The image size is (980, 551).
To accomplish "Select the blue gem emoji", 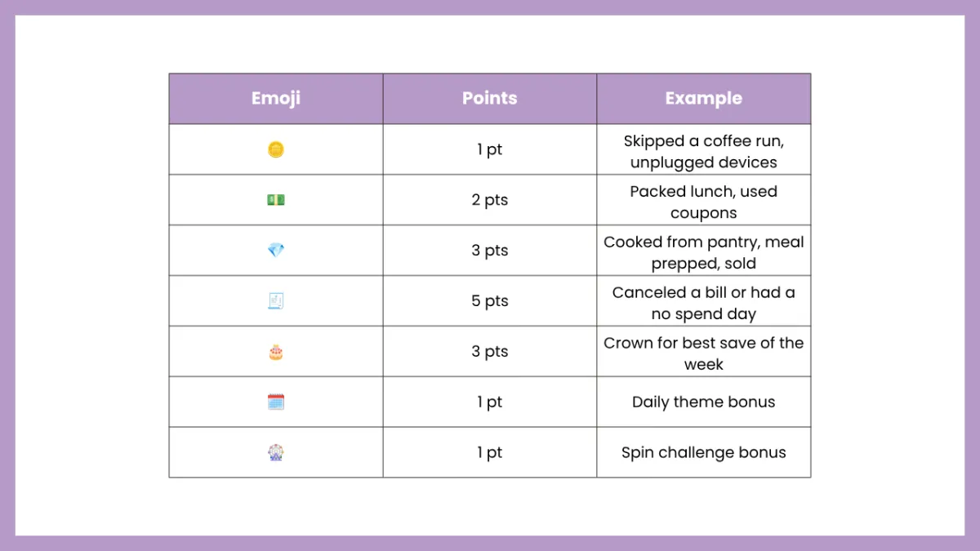I will pyautogui.click(x=276, y=251).
